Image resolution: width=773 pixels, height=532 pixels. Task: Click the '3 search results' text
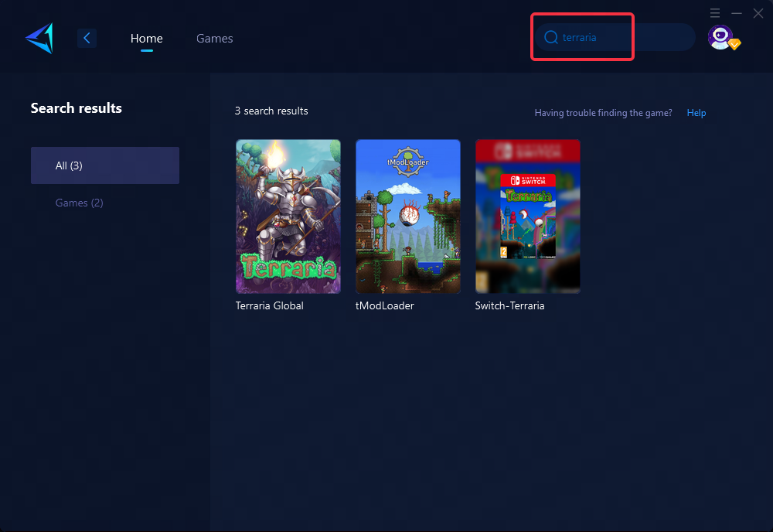click(x=271, y=111)
